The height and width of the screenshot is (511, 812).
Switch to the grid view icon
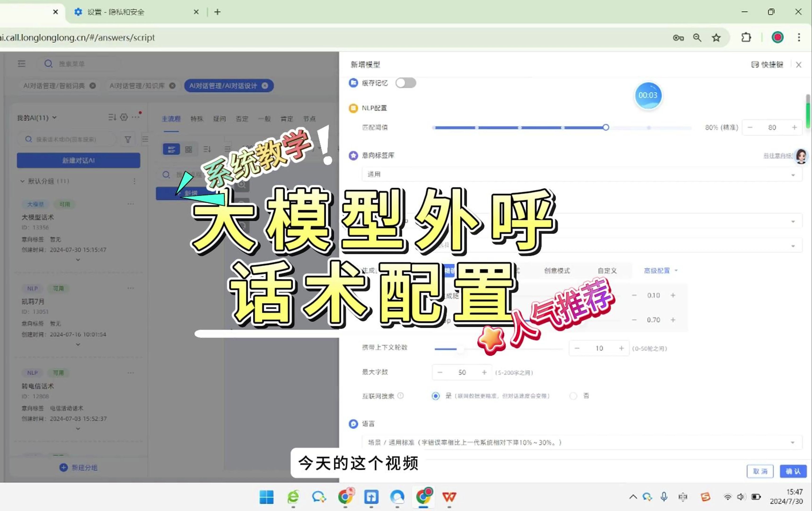pyautogui.click(x=188, y=149)
